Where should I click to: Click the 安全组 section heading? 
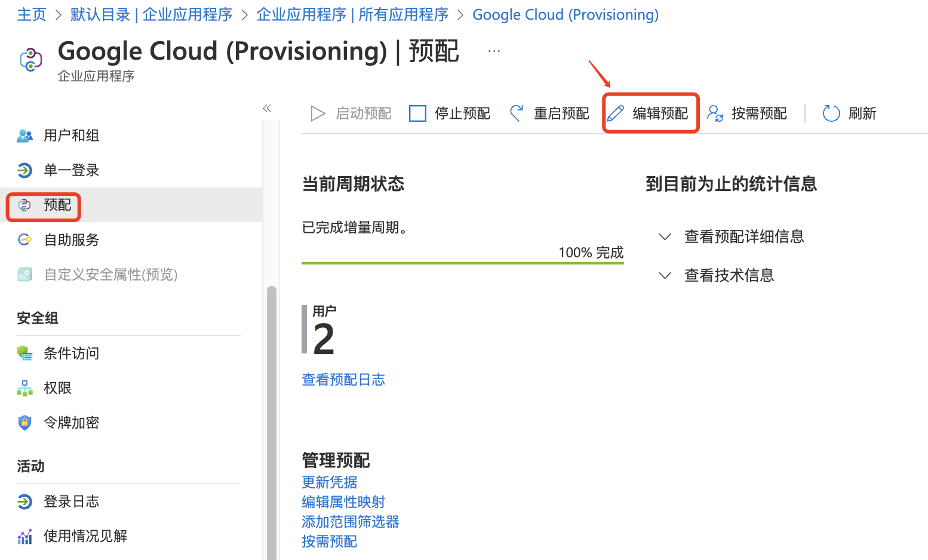(x=38, y=318)
